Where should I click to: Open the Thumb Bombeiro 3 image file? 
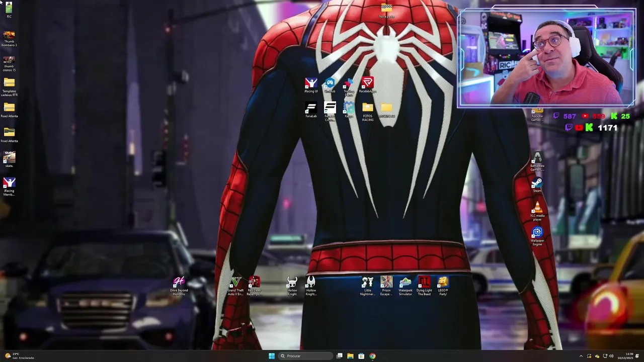click(9, 39)
